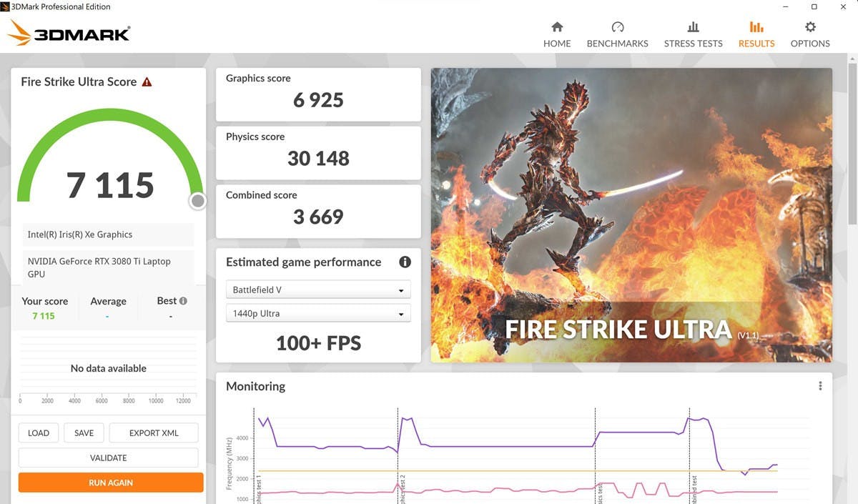The width and height of the screenshot is (858, 504).
Task: Open the BENCHMARKS tab
Action: [x=617, y=34]
